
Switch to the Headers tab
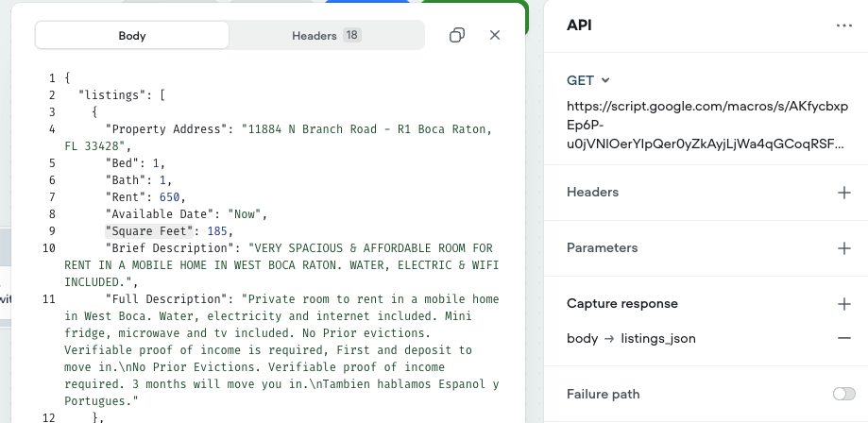(x=327, y=36)
